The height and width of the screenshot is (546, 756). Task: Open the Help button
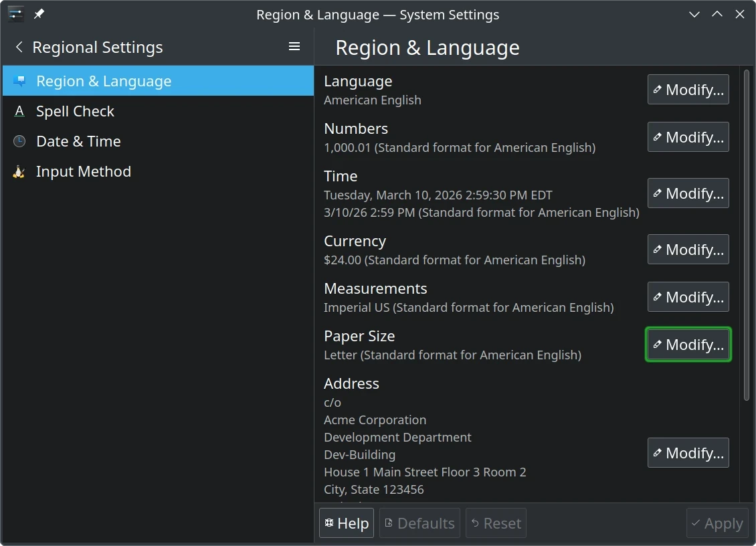347,523
